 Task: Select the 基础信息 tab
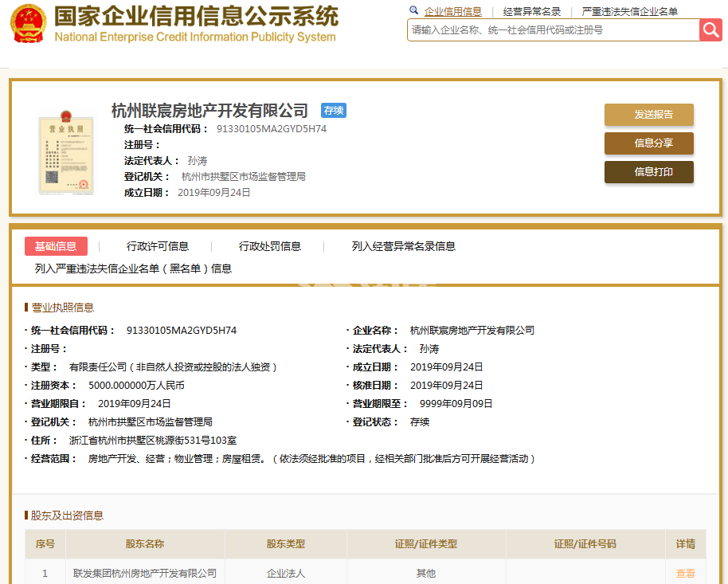(56, 246)
